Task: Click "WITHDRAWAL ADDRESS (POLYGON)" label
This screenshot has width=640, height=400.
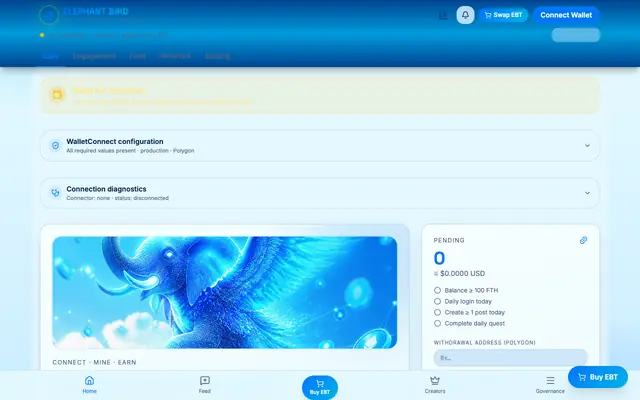Action: [484, 342]
